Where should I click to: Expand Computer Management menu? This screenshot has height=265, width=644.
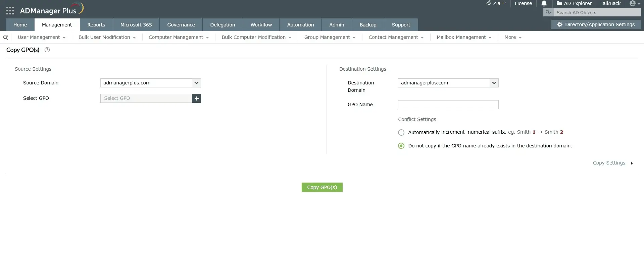click(179, 37)
